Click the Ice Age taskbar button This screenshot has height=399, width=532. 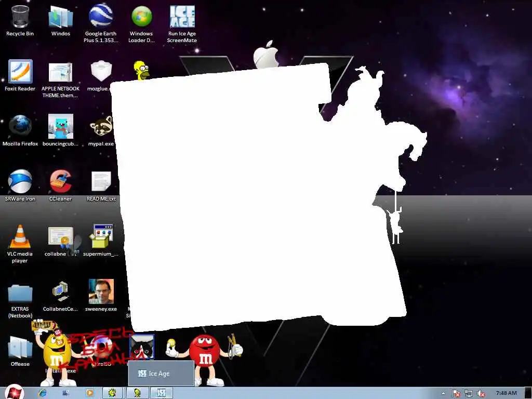pyautogui.click(x=161, y=393)
